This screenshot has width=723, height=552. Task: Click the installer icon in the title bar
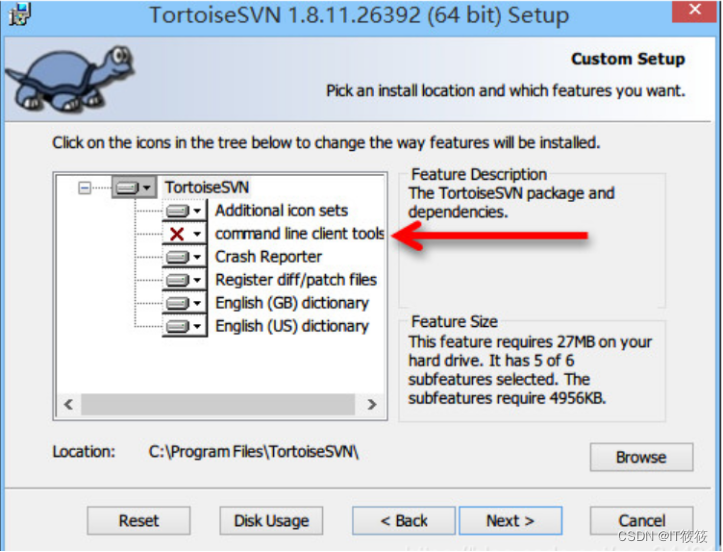tap(20, 15)
